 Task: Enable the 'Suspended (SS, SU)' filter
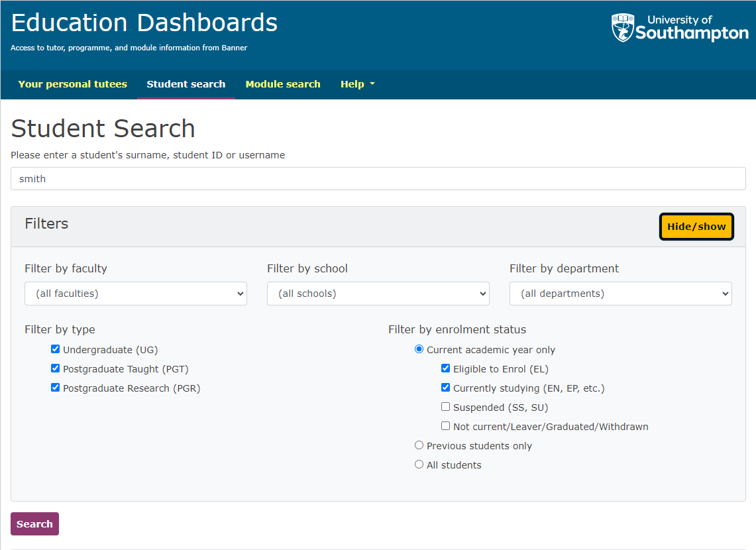pos(445,406)
